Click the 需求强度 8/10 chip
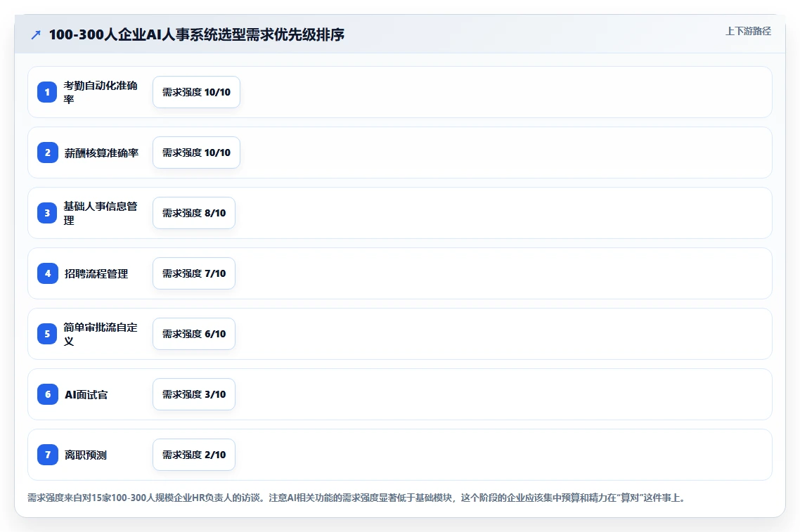800x532 pixels. 194,213
